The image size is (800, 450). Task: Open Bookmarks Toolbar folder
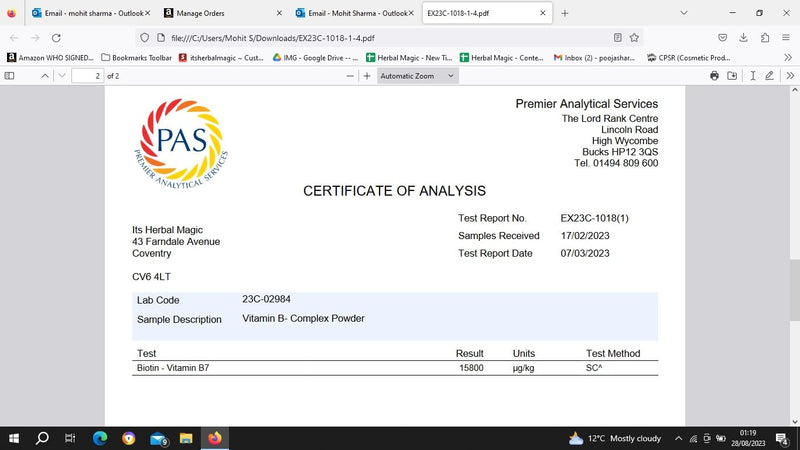(136, 58)
